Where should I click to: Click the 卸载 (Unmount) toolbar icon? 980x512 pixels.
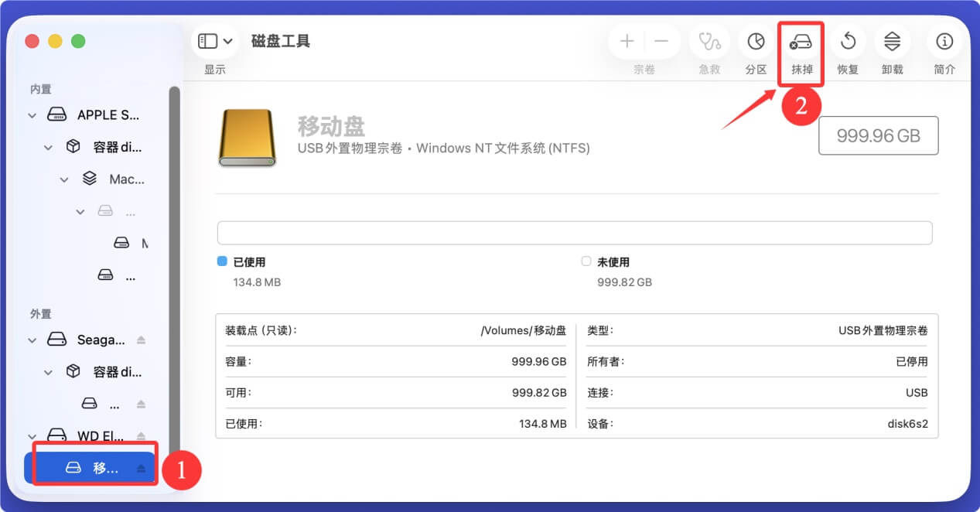tap(893, 42)
